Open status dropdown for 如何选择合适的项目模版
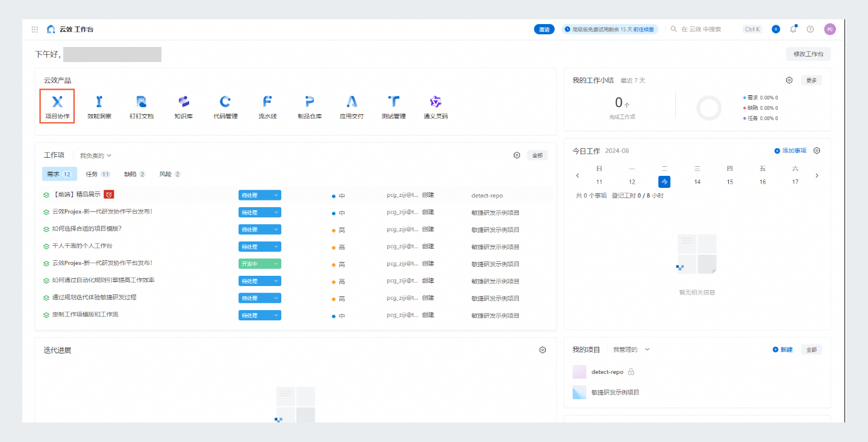The height and width of the screenshot is (442, 868). 260,229
